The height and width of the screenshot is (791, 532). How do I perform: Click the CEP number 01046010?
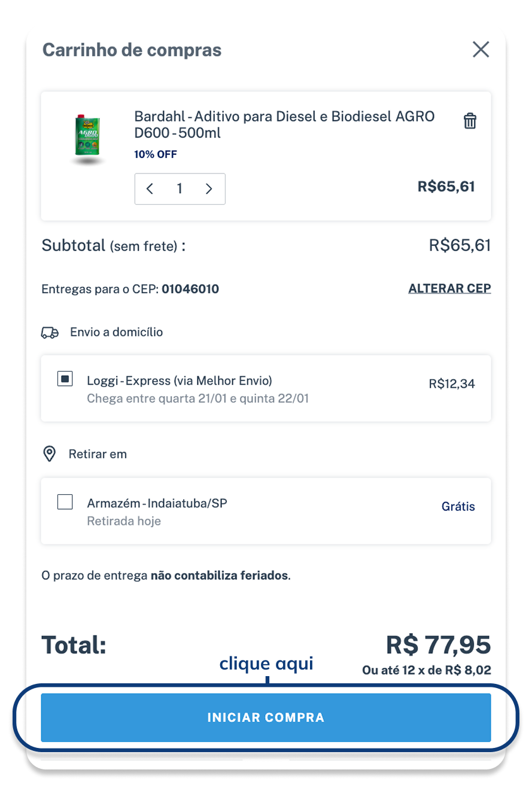[x=190, y=290]
